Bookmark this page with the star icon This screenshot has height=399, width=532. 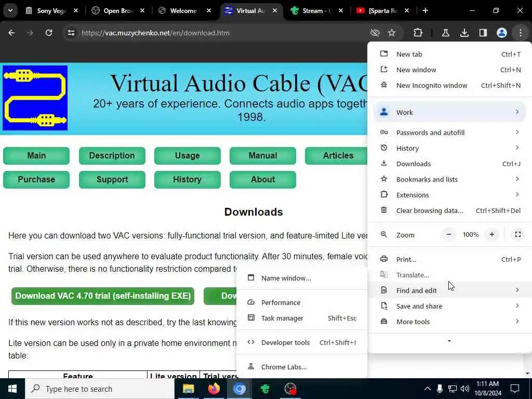click(392, 33)
